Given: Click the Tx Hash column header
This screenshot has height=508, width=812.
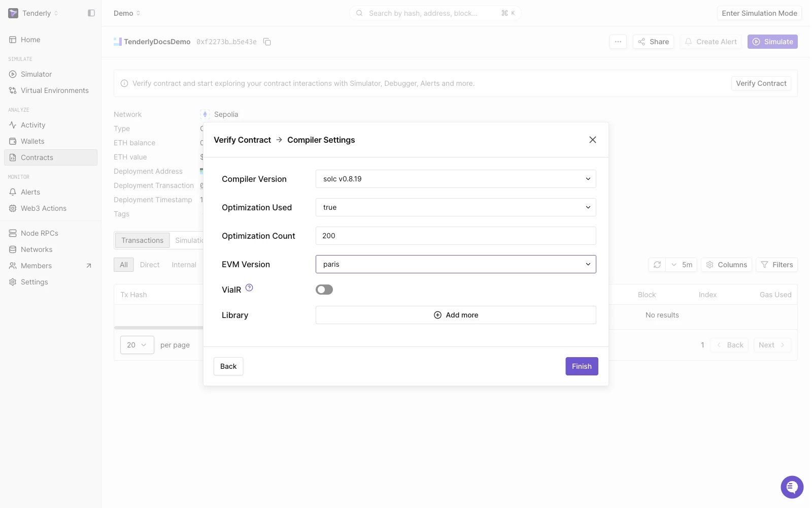Looking at the screenshot, I should click(x=133, y=295).
